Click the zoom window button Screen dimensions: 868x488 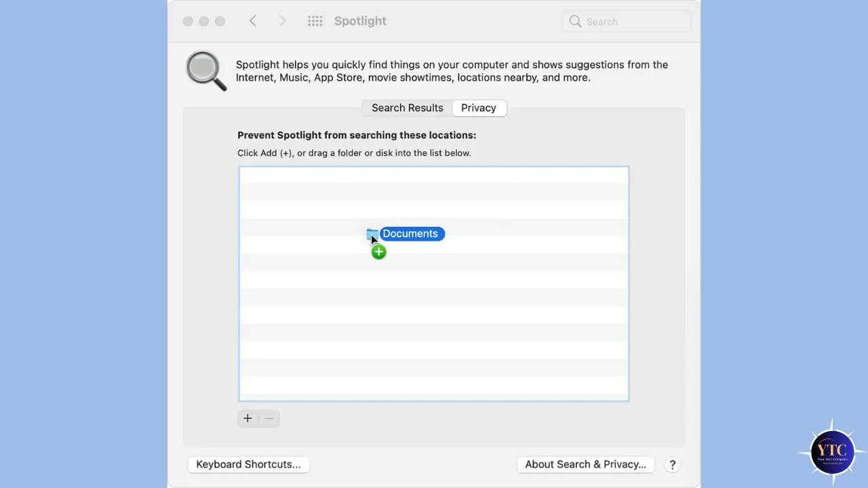[220, 21]
